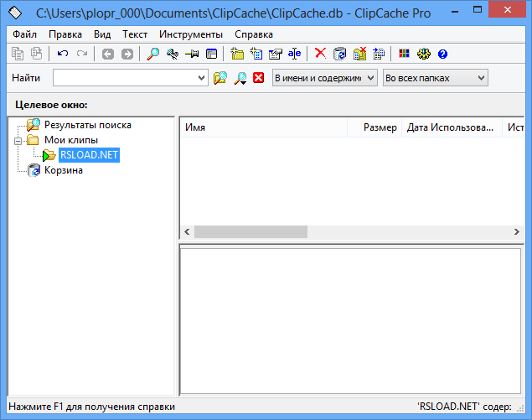Open the 'Во всех папках' dropdown

(436, 78)
